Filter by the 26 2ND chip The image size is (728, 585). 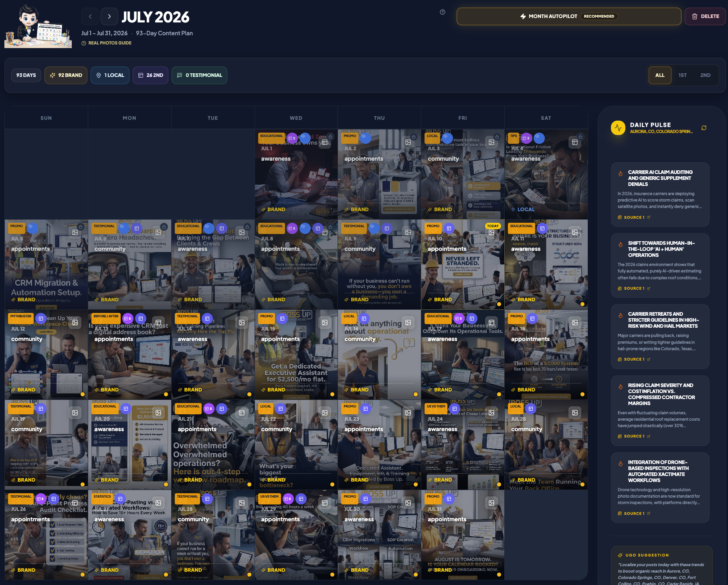coord(150,75)
